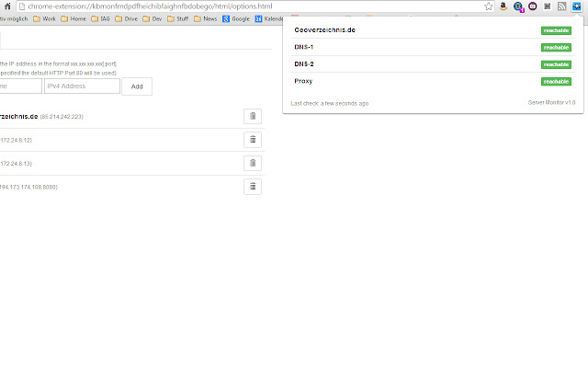Delete the 172.24.8.13 server entry

tap(253, 164)
